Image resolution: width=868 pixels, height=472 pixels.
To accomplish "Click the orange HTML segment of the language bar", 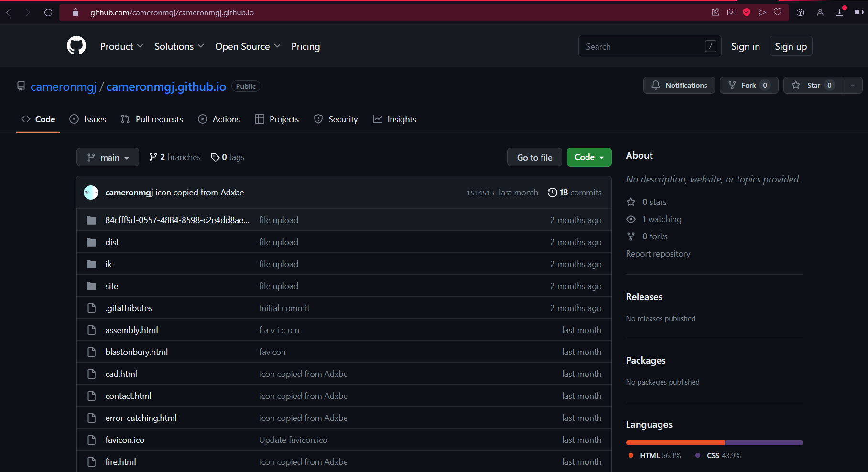I will click(x=675, y=443).
